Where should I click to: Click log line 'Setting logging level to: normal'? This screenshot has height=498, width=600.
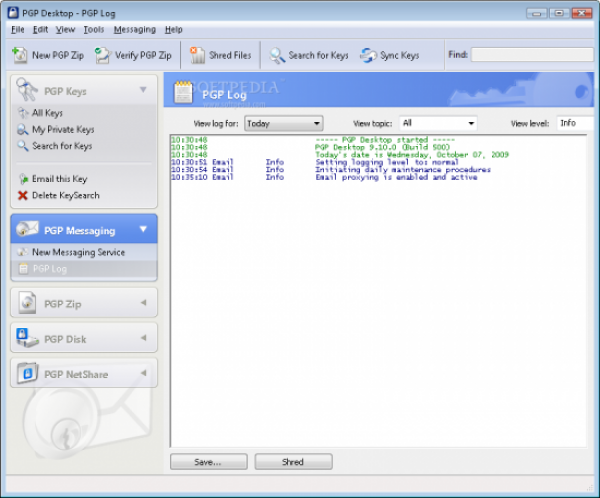point(387,162)
